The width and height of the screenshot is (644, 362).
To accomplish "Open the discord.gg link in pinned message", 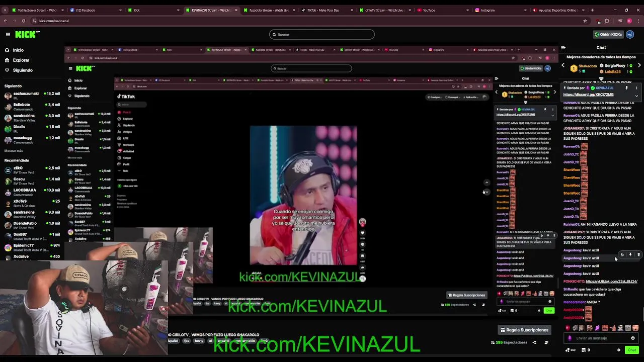I will click(588, 95).
